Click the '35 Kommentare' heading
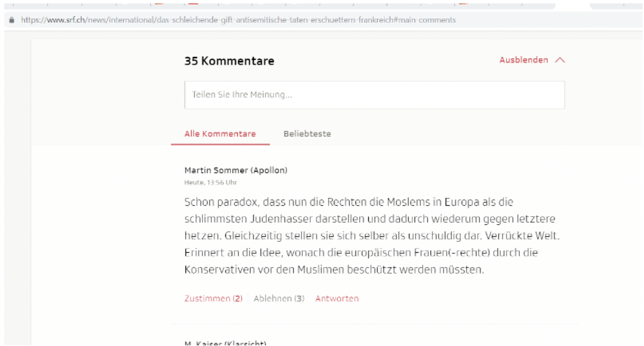 229,61
